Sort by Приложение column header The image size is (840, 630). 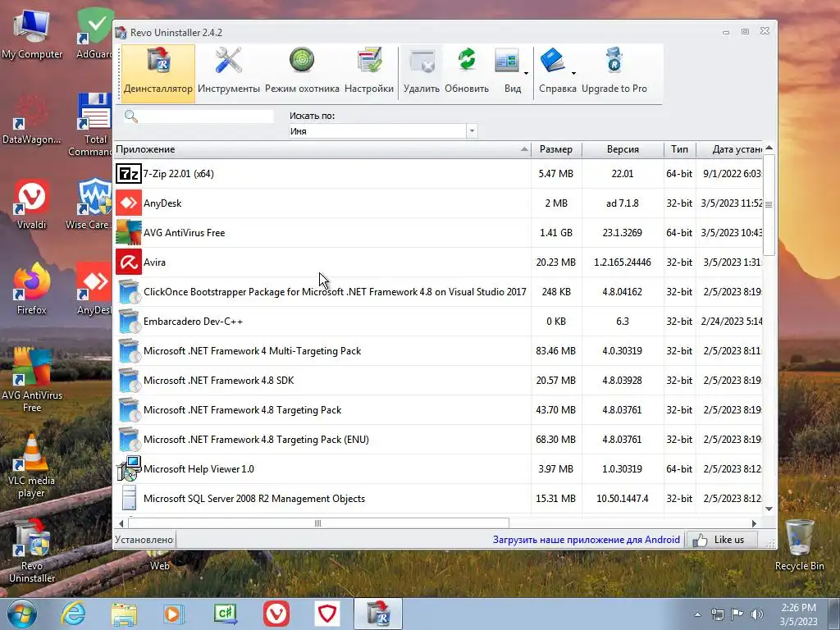(x=322, y=149)
